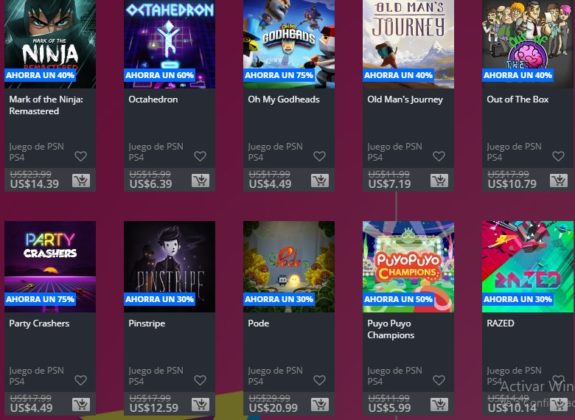Image resolution: width=575 pixels, height=420 pixels.
Task: Add Mark of the Ninja to cart
Action: [81, 180]
